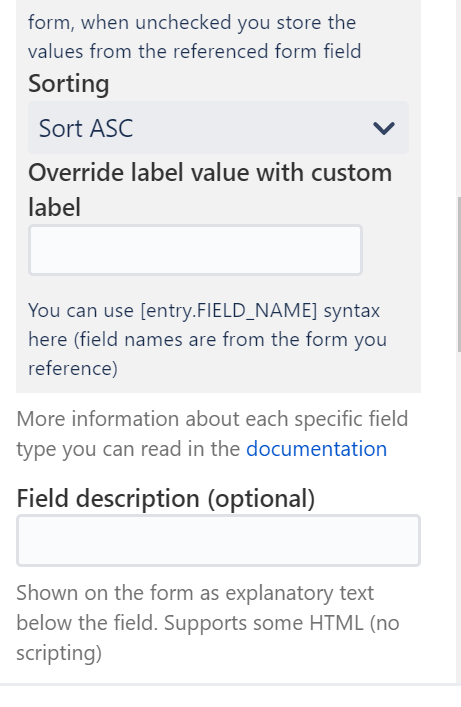The image size is (461, 707).
Task: Select the Sort ASC text in dropdown
Action: (86, 128)
